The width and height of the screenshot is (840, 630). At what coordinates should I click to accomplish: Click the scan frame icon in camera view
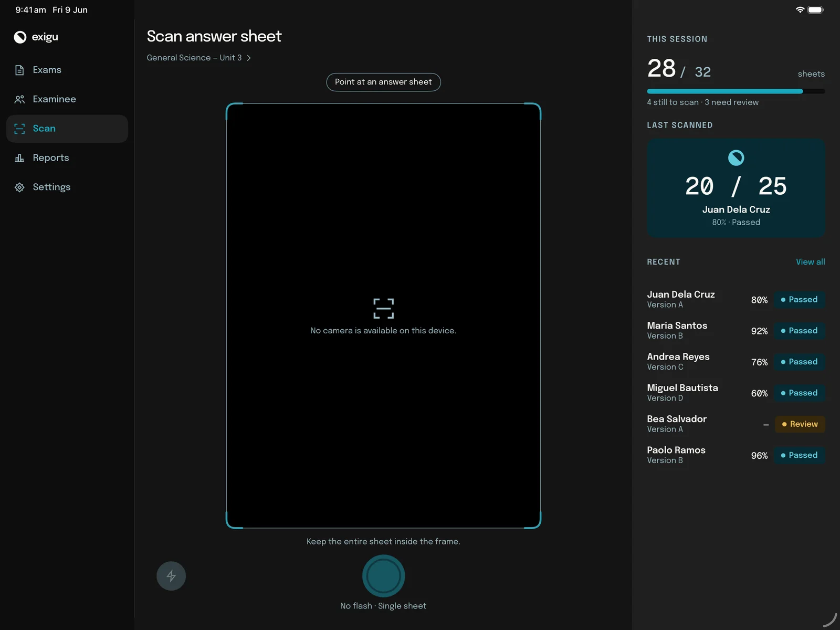click(x=383, y=309)
